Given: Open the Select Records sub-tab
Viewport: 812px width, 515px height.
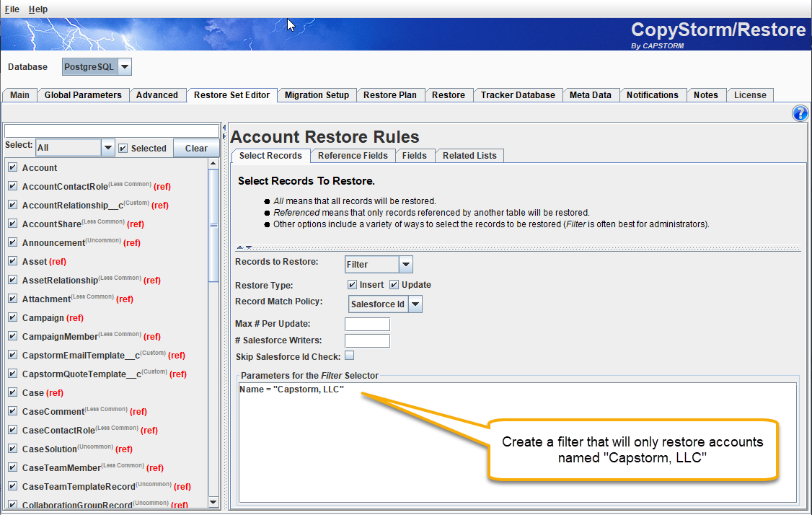Looking at the screenshot, I should point(270,155).
